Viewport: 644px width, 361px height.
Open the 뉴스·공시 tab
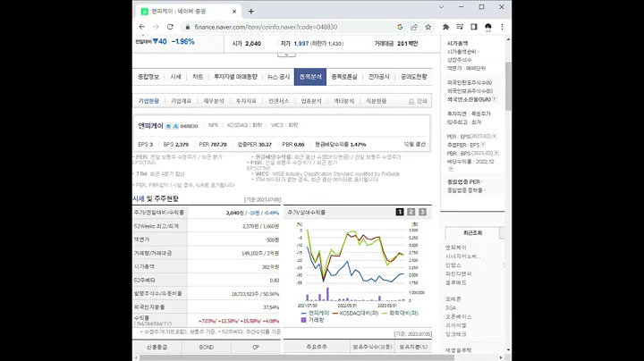[278, 77]
